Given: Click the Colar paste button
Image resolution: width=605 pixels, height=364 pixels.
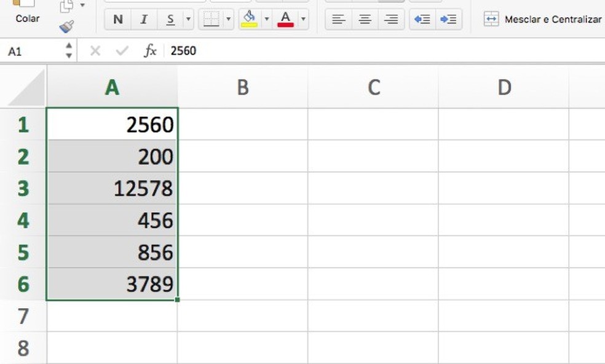Looking at the screenshot, I should coord(27,12).
